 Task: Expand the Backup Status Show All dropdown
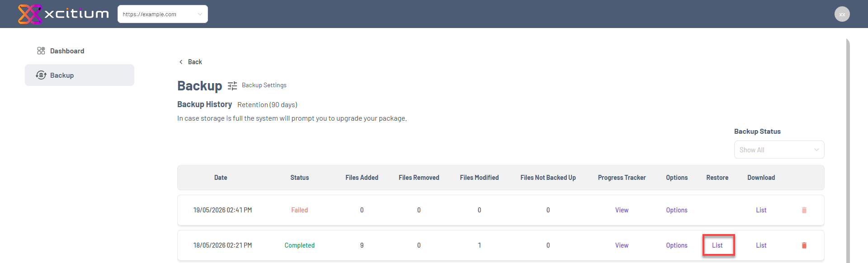pyautogui.click(x=779, y=150)
